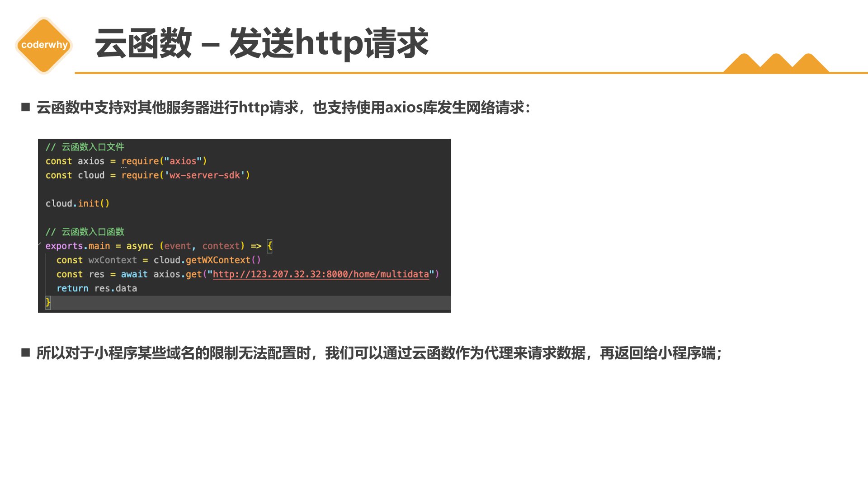The height and width of the screenshot is (488, 868).
Task: Click the comment // 云函数入口函数
Action: pos(85,232)
